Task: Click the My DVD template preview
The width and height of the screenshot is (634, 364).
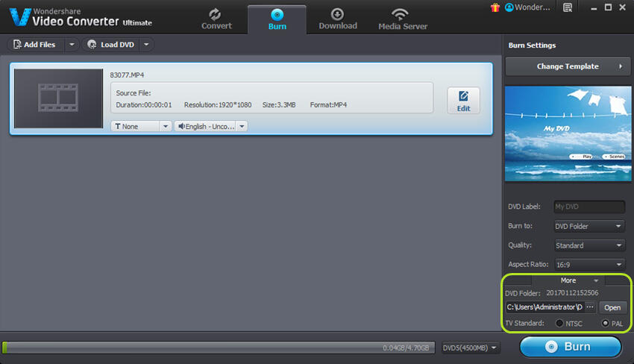Action: (x=568, y=134)
